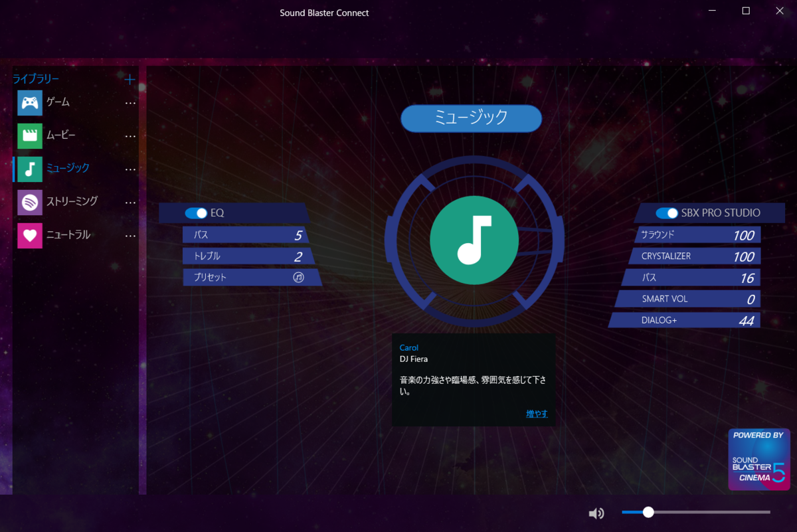Click the SBX バス value 16
Screen dimensions: 797x532
tap(747, 278)
